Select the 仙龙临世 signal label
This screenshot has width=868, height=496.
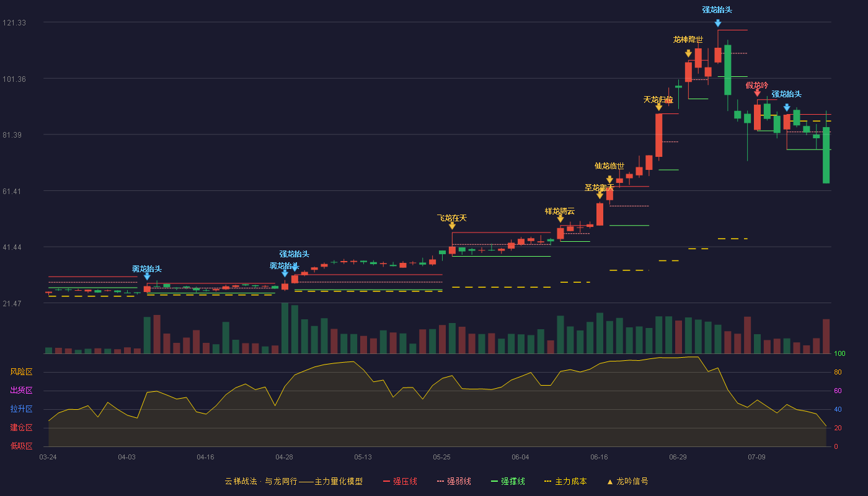(609, 166)
